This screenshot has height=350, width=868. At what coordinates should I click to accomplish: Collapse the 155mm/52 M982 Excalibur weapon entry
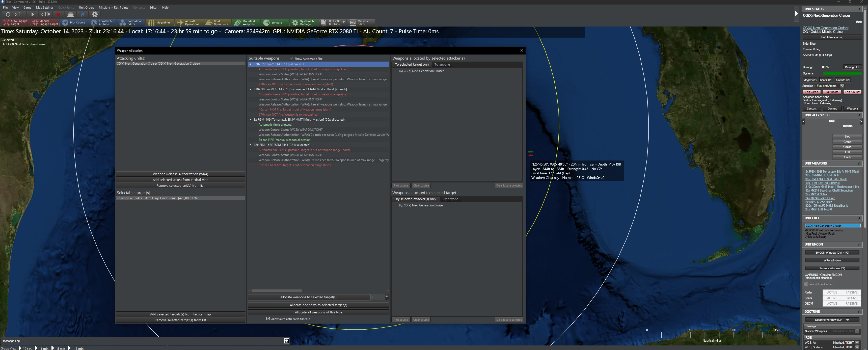pyautogui.click(x=250, y=64)
